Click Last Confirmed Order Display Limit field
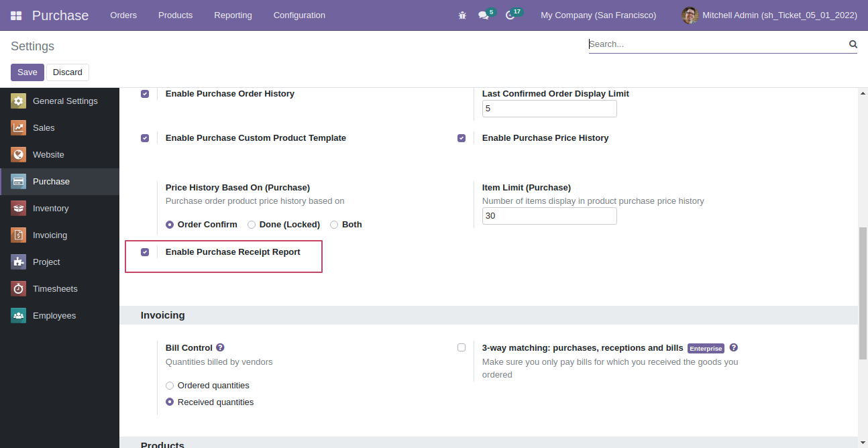868x448 pixels. pyautogui.click(x=549, y=109)
